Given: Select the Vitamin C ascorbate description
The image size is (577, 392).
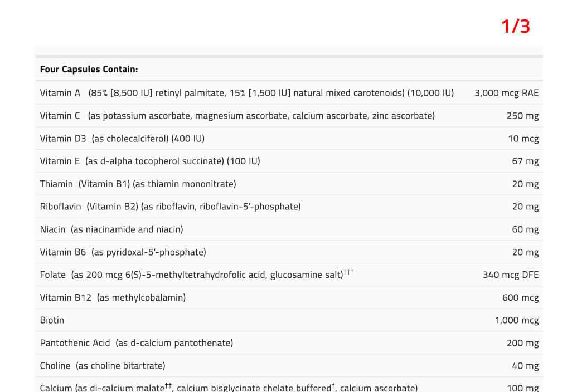Looking at the screenshot, I should pos(261,116).
